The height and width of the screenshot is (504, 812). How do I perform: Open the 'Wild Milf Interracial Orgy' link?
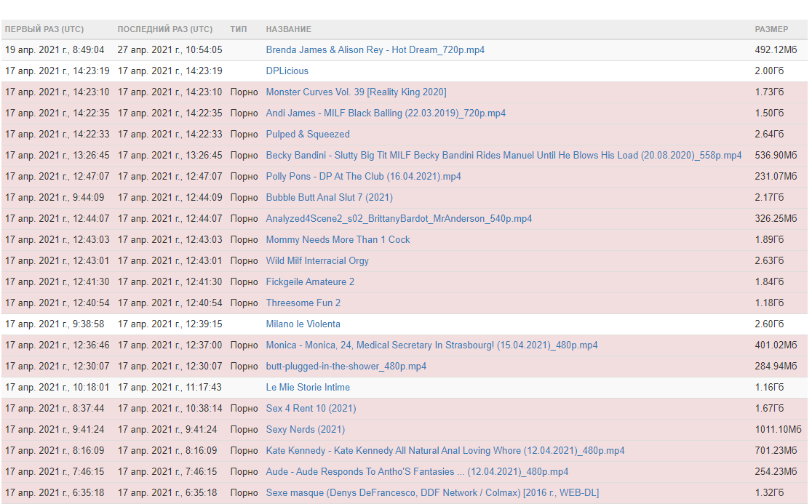click(x=317, y=261)
